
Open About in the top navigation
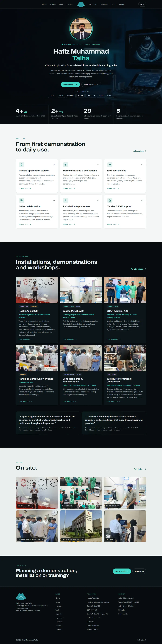(x=44, y=4)
